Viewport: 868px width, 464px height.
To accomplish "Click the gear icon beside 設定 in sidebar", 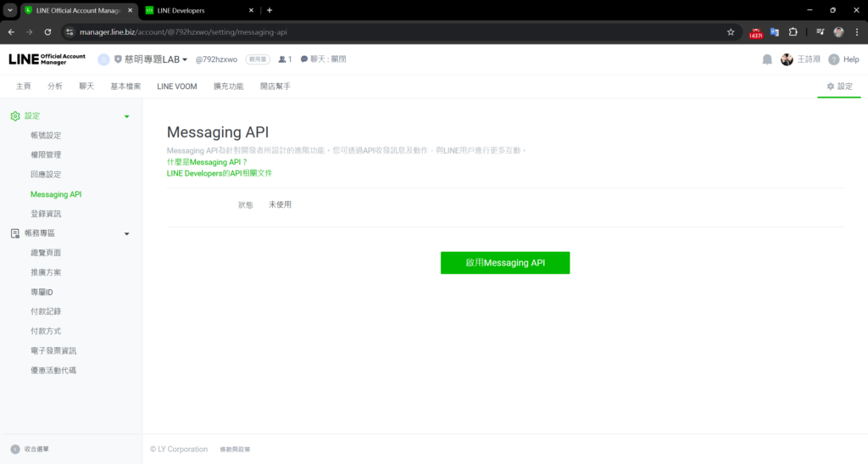I will tap(15, 115).
